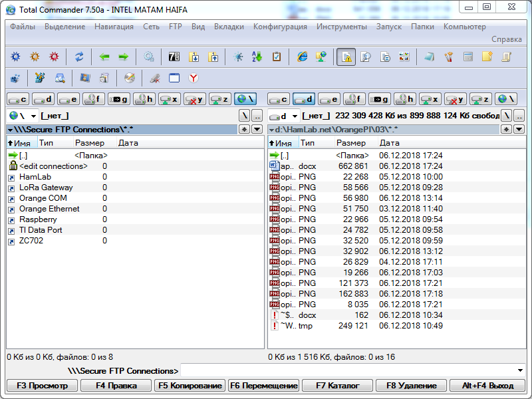Click the picture with hourglass toolbar icon
This screenshot has height=399, width=532.
[85, 78]
